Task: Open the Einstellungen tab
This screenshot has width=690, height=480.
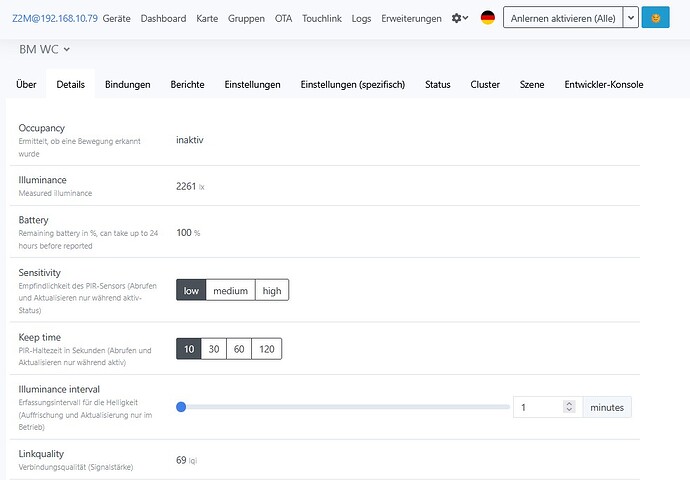Action: click(252, 84)
